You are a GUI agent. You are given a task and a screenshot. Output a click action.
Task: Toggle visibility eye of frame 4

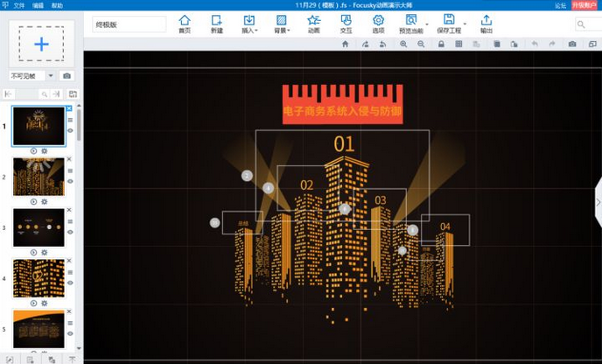tap(70, 283)
